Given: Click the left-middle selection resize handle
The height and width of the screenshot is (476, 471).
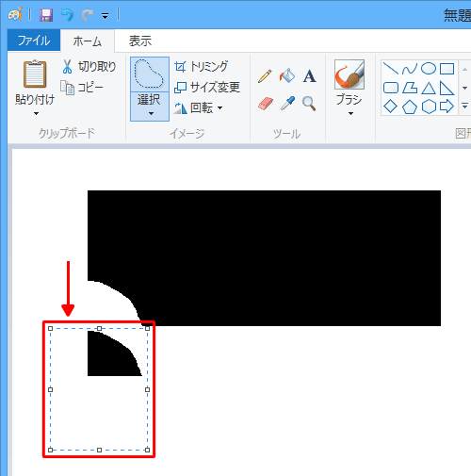Looking at the screenshot, I should point(50,389).
